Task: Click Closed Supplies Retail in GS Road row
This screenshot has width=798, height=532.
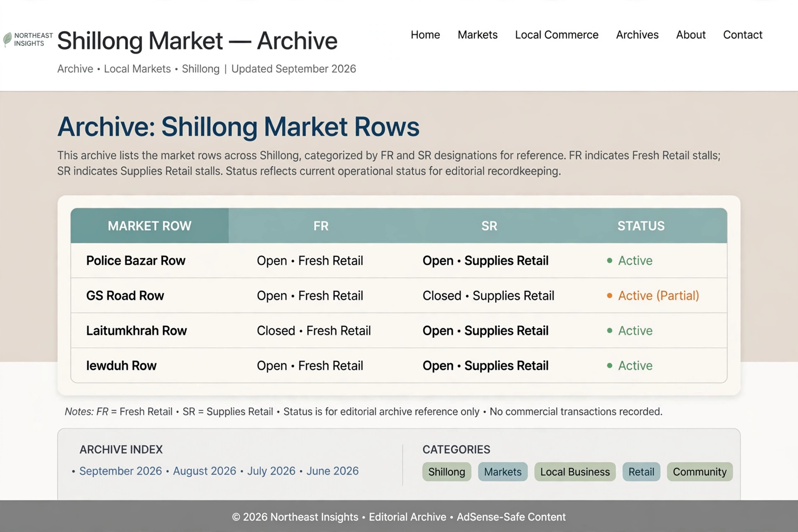Action: pyautogui.click(x=488, y=296)
